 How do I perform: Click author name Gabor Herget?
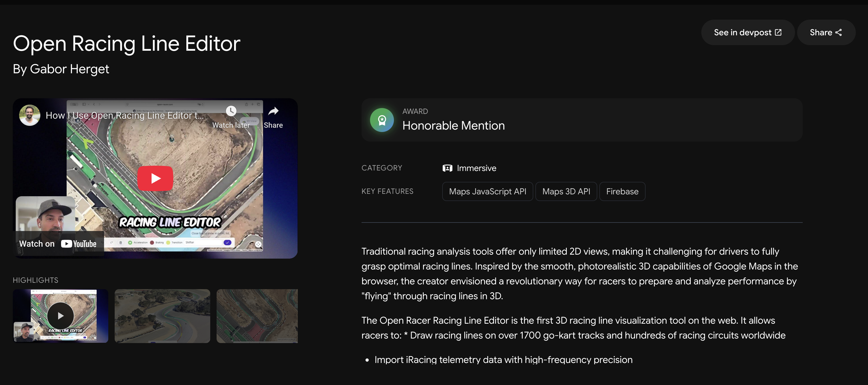69,69
